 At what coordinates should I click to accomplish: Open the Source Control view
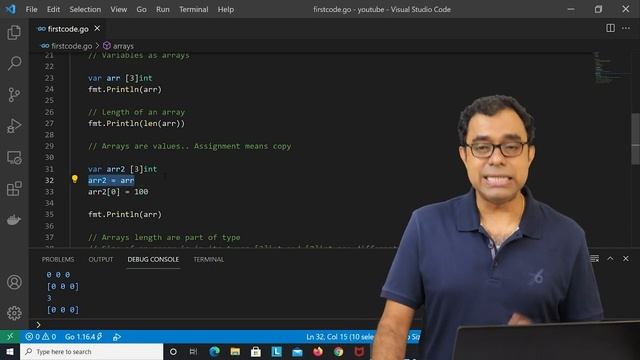14,95
